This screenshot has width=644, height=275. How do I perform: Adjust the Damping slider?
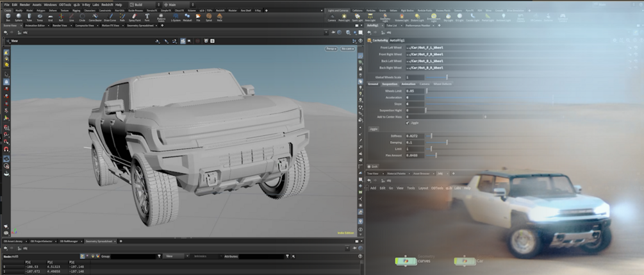[447, 142]
